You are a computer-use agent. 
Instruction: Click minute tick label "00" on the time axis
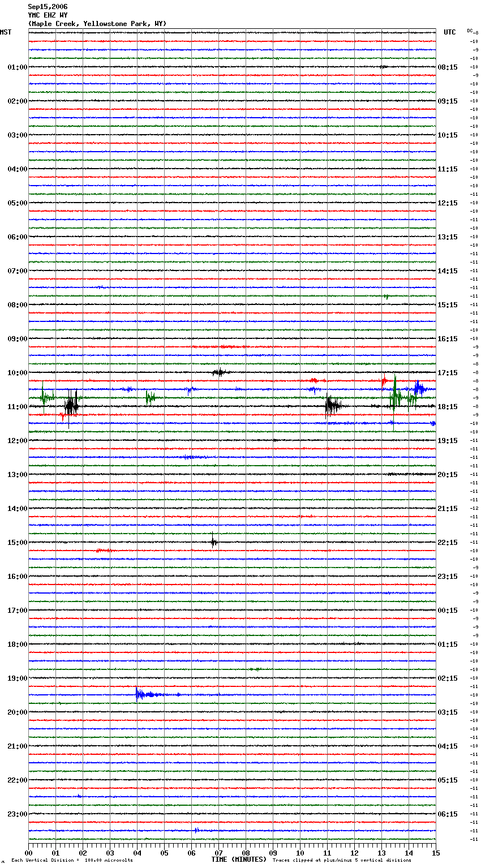tap(29, 853)
